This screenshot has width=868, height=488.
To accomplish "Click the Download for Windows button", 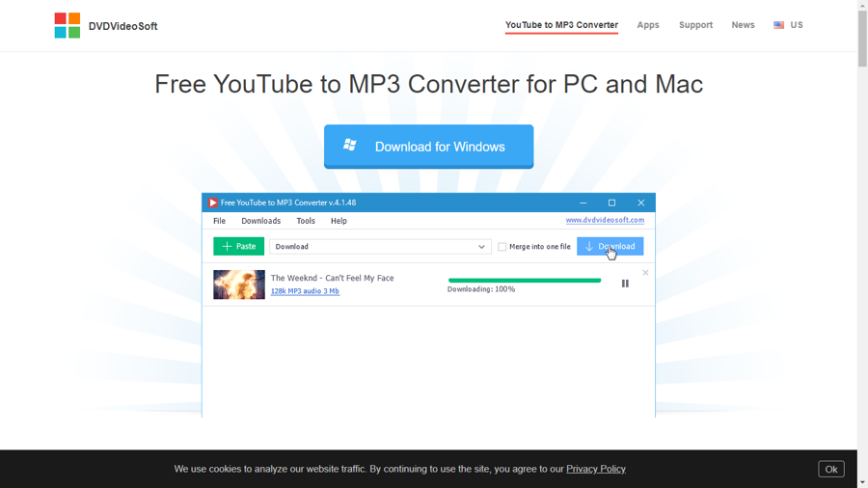I will [x=428, y=147].
